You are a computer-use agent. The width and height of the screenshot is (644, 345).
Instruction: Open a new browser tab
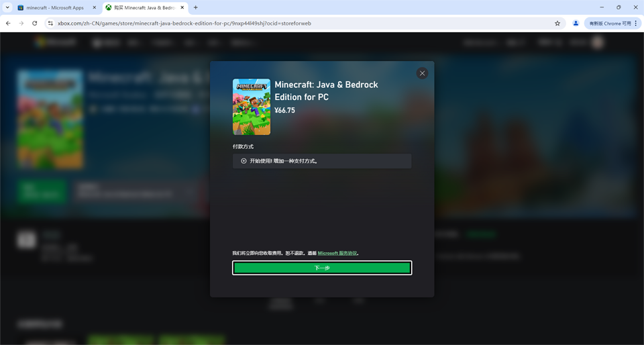pyautogui.click(x=196, y=7)
